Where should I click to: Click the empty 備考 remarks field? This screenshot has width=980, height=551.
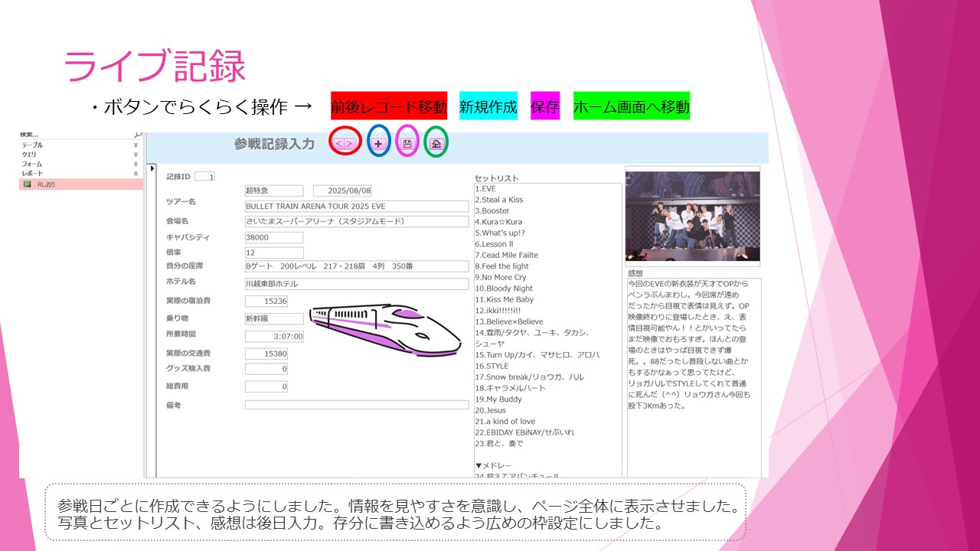tap(356, 405)
